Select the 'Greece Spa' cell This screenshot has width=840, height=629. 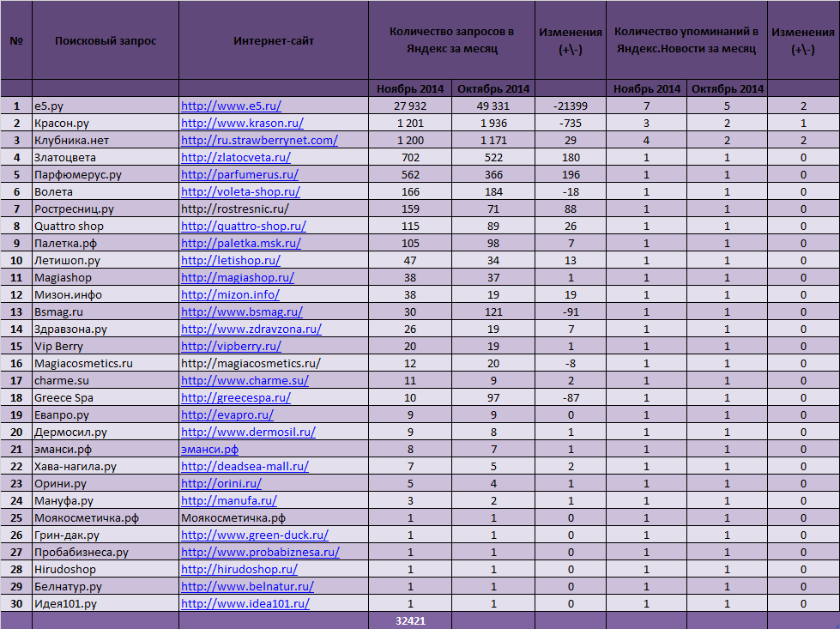click(106, 397)
